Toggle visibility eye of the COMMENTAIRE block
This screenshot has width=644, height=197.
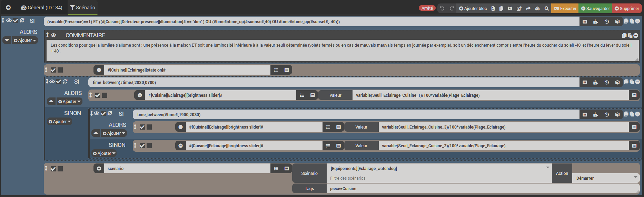coord(53,35)
